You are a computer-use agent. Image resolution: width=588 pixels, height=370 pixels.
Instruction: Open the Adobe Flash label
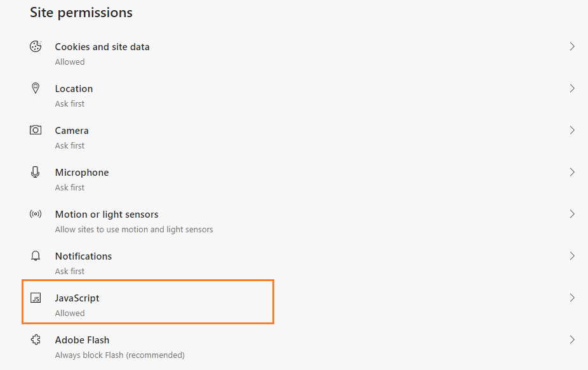tap(82, 340)
